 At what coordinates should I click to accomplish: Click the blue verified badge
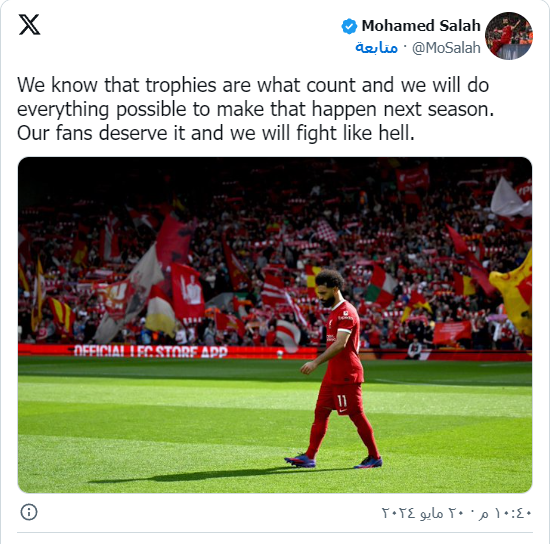coord(349,26)
